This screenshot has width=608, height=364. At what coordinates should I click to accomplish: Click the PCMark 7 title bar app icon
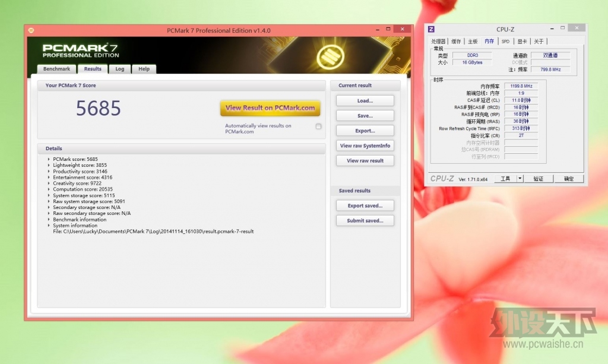point(31,30)
